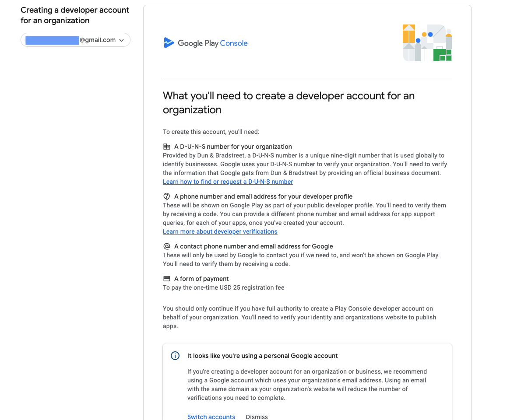Click 'It looks like you're using a personal' title

263,356
